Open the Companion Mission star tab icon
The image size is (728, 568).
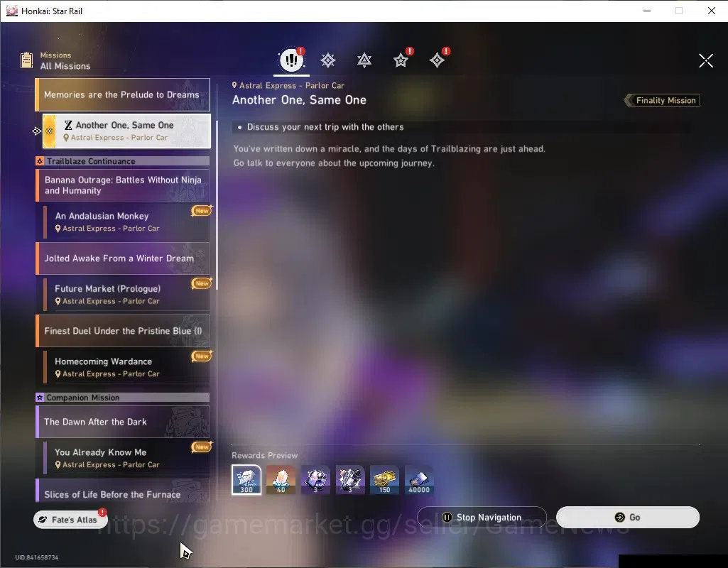point(401,60)
